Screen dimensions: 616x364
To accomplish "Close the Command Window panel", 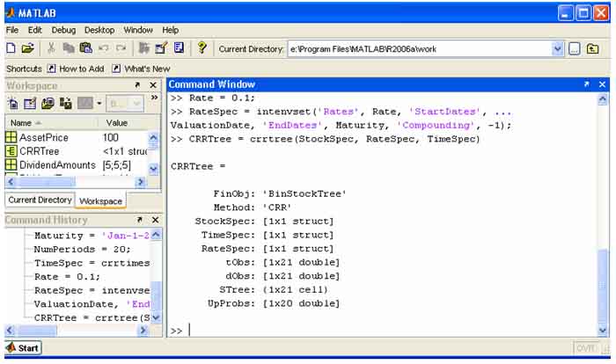I will [602, 84].
